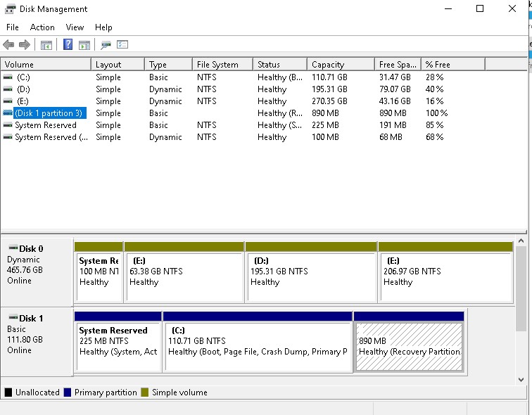
Task: Open the Action menu
Action: pyautogui.click(x=42, y=27)
